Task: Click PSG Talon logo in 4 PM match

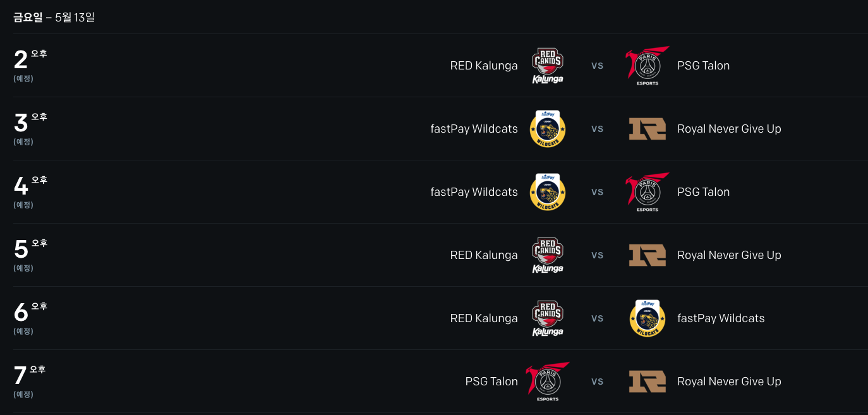Action: (648, 192)
